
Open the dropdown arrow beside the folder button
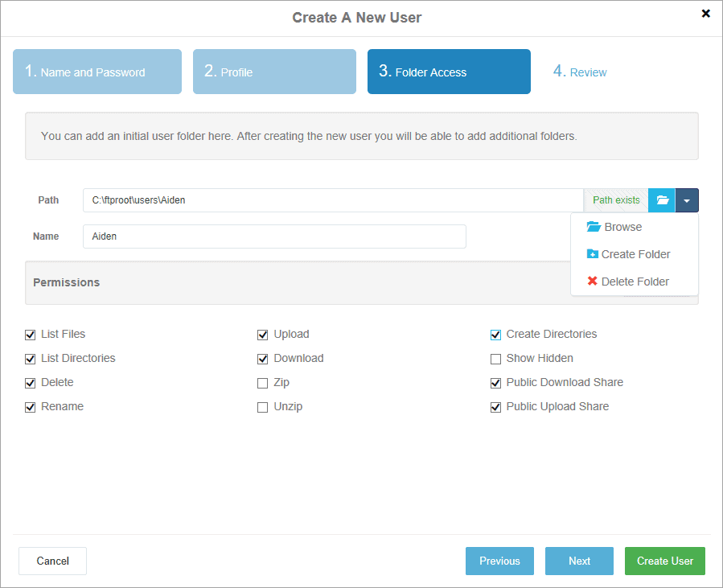coord(687,199)
